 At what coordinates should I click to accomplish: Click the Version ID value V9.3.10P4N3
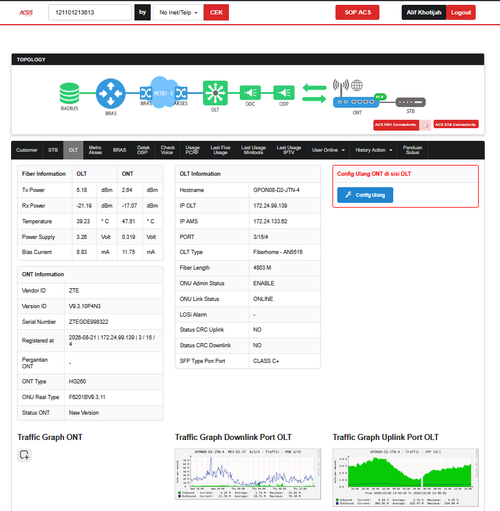click(85, 306)
